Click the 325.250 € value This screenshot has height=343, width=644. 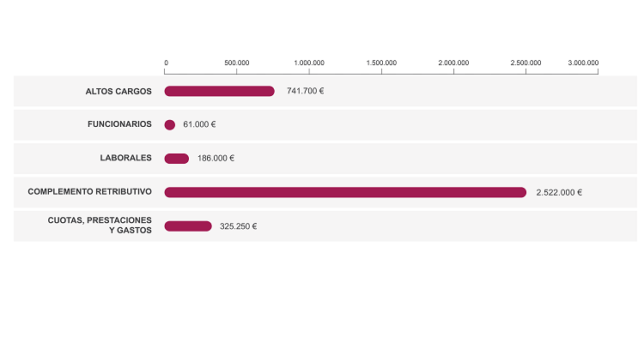point(238,226)
